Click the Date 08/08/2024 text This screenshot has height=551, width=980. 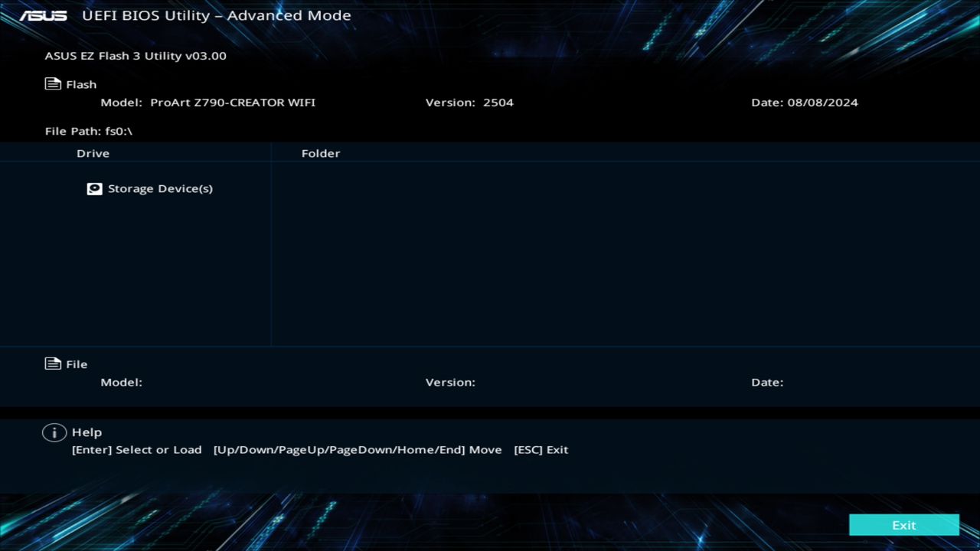(x=805, y=102)
